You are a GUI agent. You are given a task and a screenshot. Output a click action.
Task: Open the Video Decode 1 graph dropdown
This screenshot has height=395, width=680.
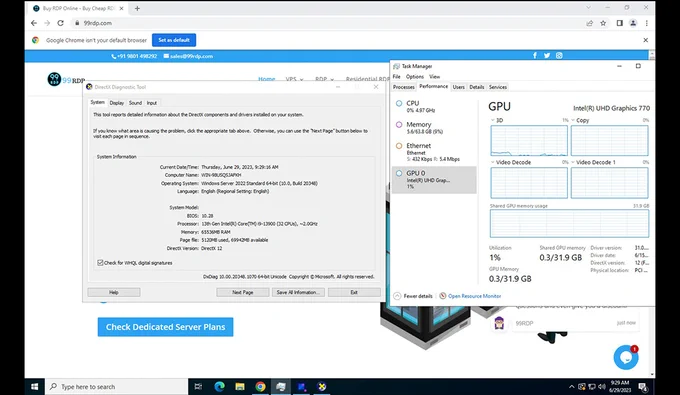pyautogui.click(x=573, y=162)
